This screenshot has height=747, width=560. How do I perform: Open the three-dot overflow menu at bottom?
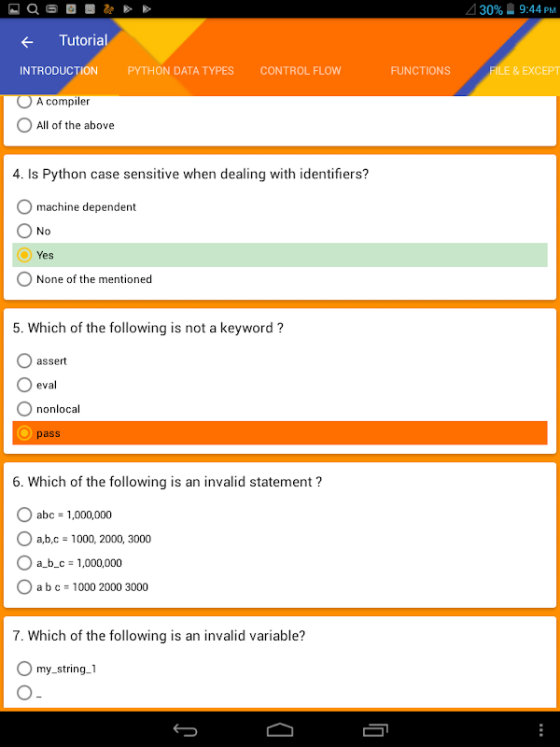pos(541,729)
